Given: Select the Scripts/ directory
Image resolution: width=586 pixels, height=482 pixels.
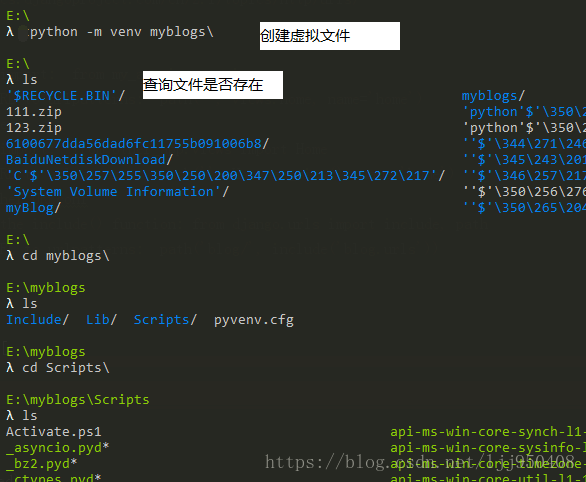Looking at the screenshot, I should pyautogui.click(x=165, y=320).
